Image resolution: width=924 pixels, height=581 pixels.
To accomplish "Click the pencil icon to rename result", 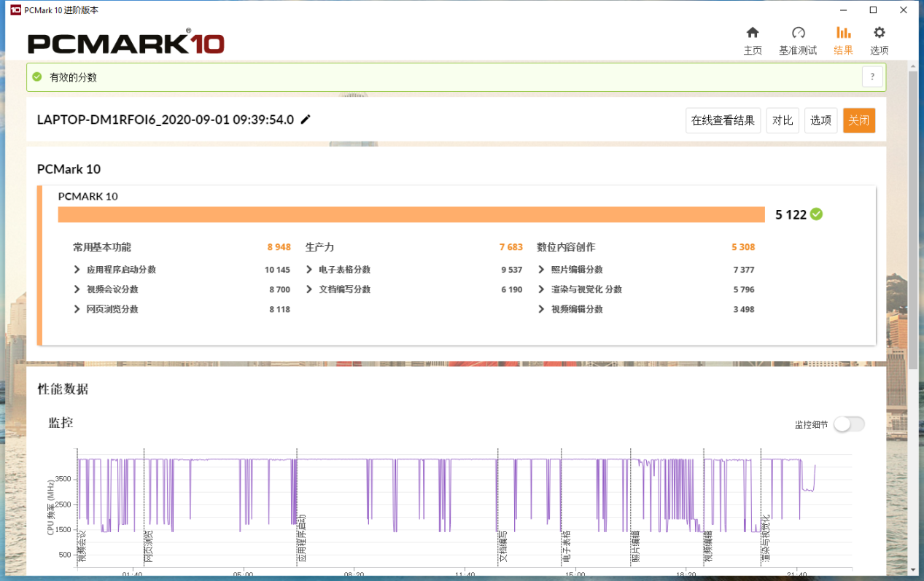I will pyautogui.click(x=306, y=120).
